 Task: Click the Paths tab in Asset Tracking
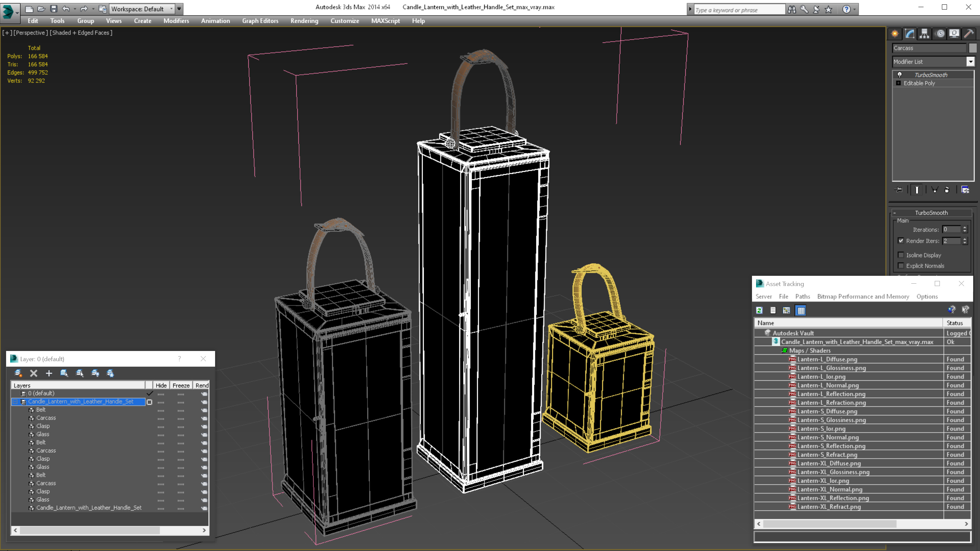coord(803,296)
